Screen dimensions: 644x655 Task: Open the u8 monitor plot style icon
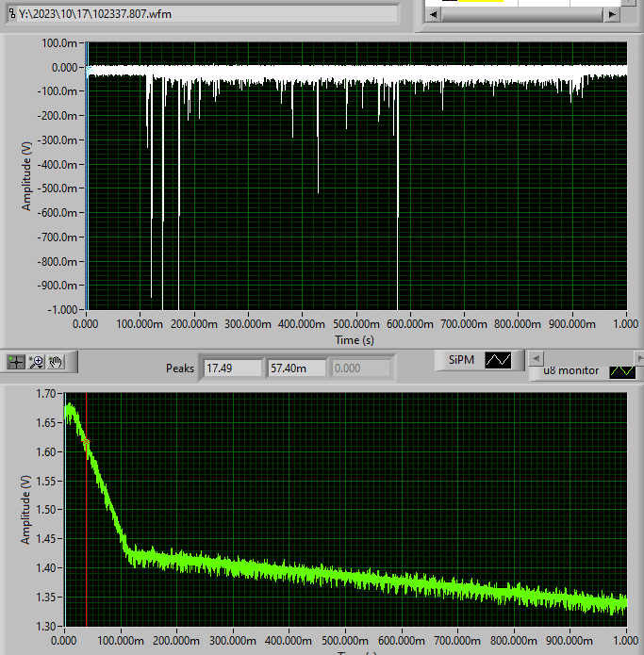[622, 371]
